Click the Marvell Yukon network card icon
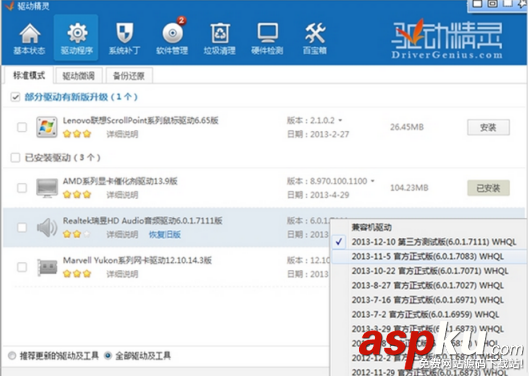The image size is (529, 376). click(47, 267)
